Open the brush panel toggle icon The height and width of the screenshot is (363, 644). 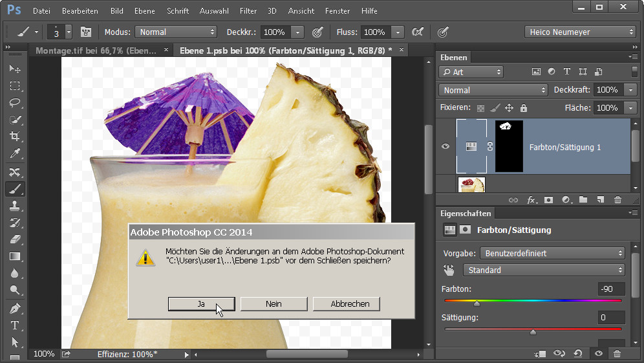point(86,32)
